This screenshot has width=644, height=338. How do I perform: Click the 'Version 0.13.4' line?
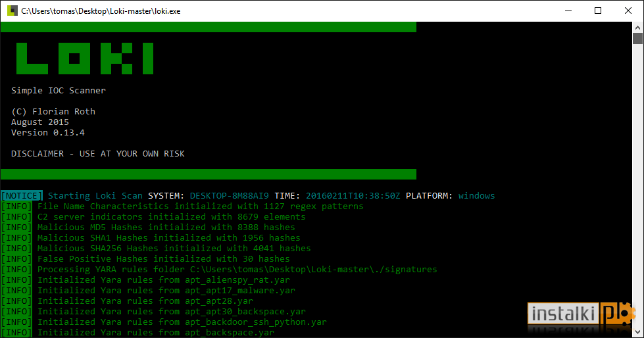click(x=47, y=133)
